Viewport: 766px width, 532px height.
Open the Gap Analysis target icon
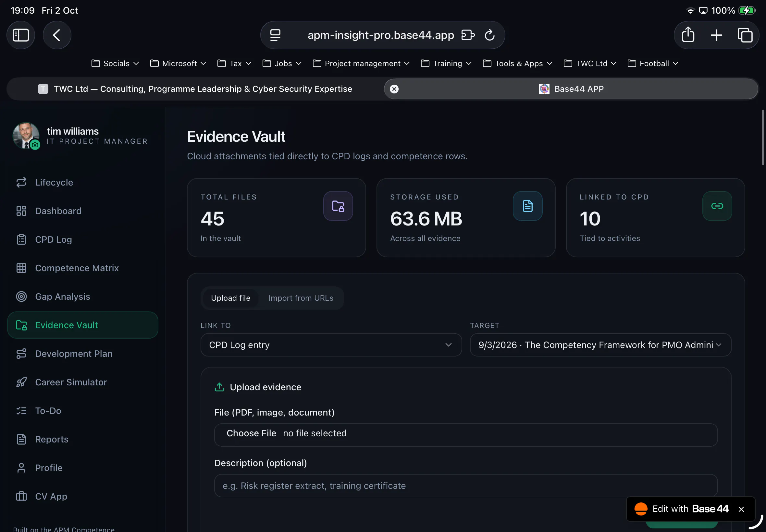tap(21, 297)
